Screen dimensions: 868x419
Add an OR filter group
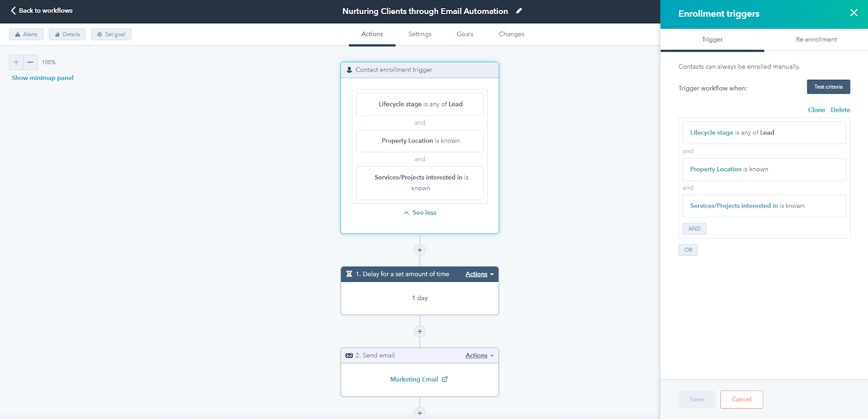pyautogui.click(x=688, y=250)
